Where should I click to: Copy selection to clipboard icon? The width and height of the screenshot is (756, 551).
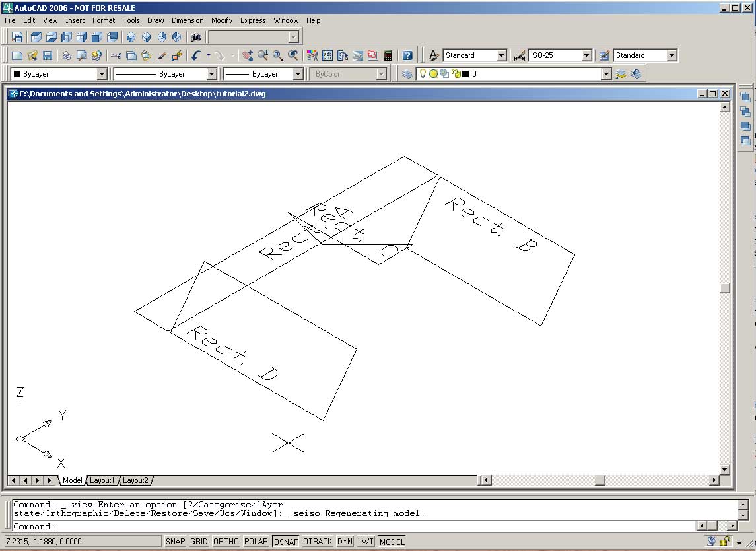tap(131, 55)
